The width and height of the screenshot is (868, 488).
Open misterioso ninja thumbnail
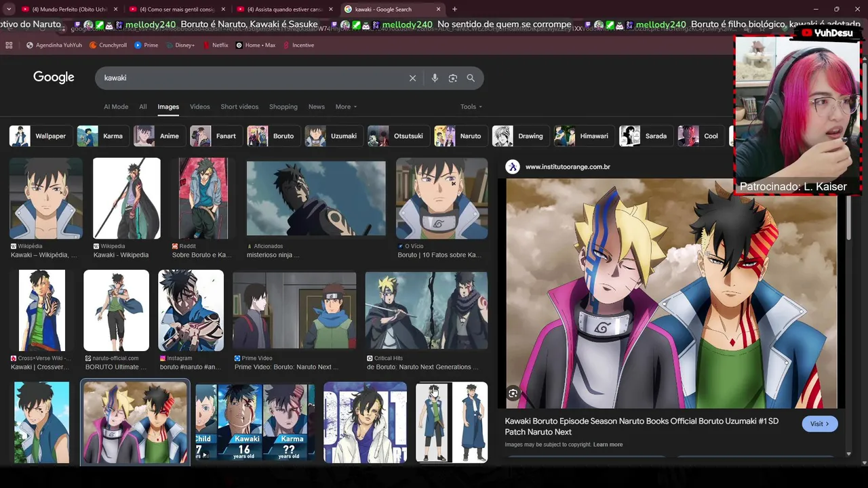point(316,199)
